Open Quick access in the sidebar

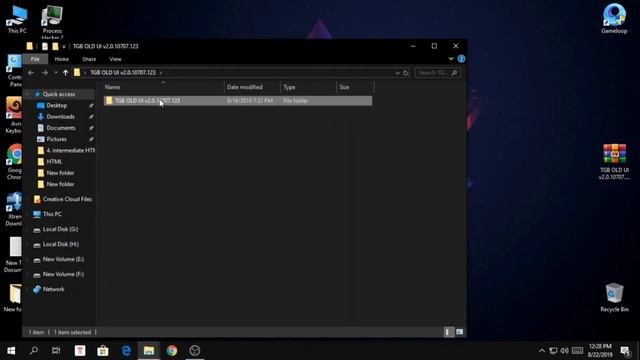click(59, 94)
